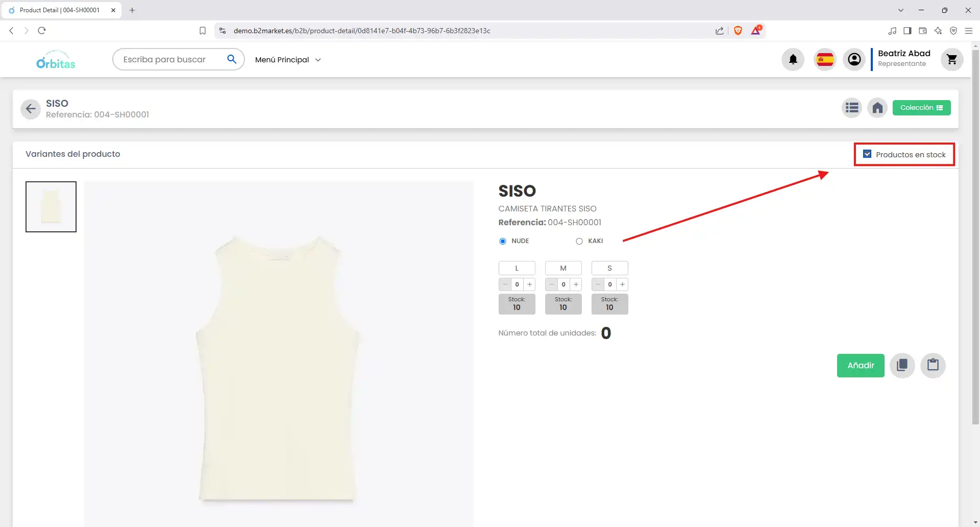The width and height of the screenshot is (980, 527).
Task: Click the green Añadir button
Action: pos(860,366)
